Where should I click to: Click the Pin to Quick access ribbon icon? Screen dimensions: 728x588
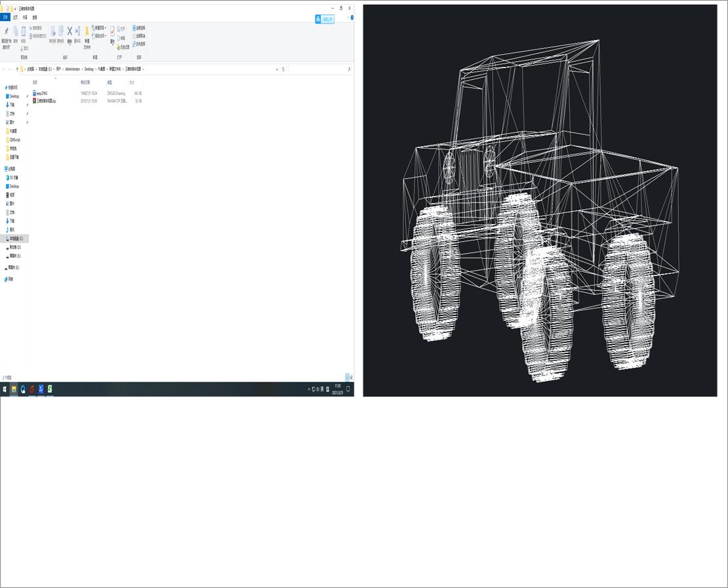pyautogui.click(x=6, y=31)
